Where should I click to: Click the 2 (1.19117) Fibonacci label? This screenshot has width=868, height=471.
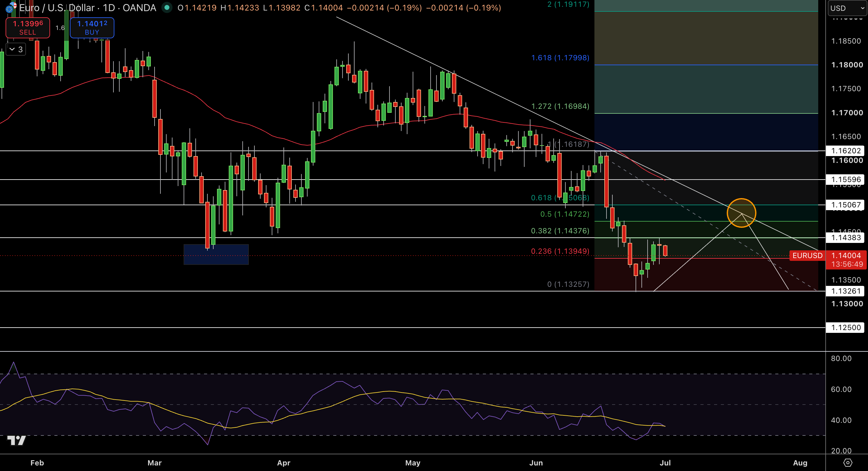point(568,4)
